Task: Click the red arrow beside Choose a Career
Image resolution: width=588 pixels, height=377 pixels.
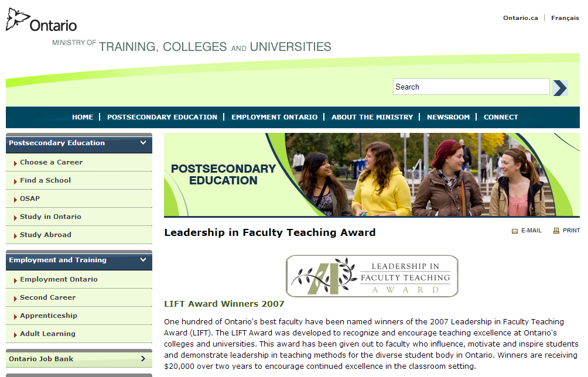Action: (15, 163)
